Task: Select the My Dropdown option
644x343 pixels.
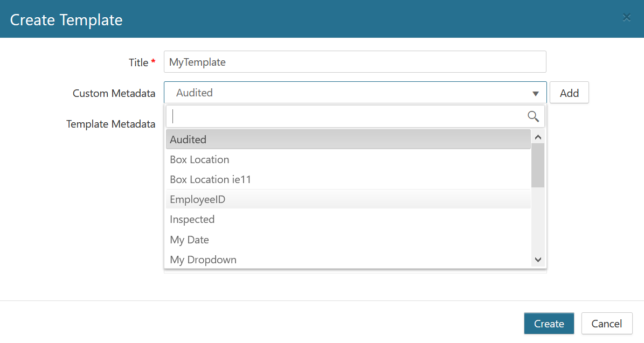Action: coord(348,260)
